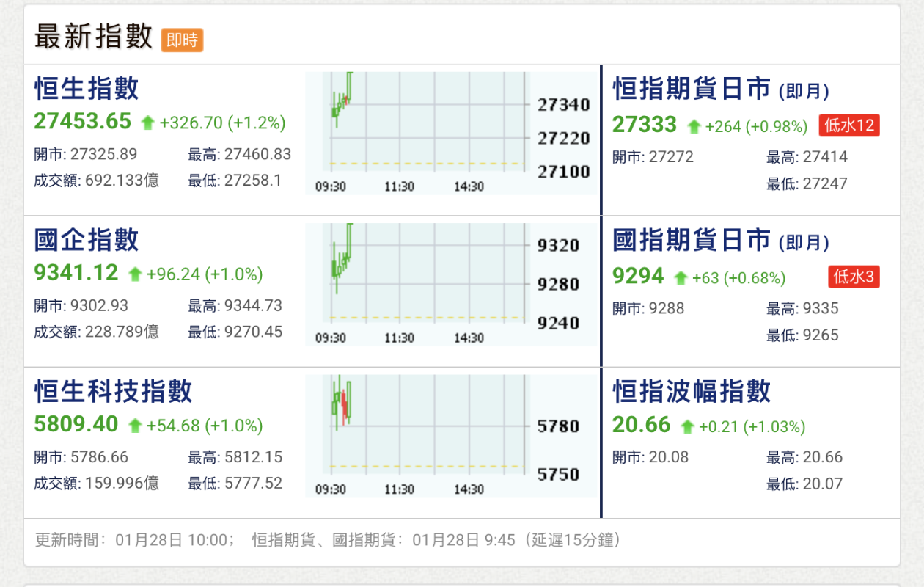
Task: Click the 最新指數 section header
Action: click(93, 37)
